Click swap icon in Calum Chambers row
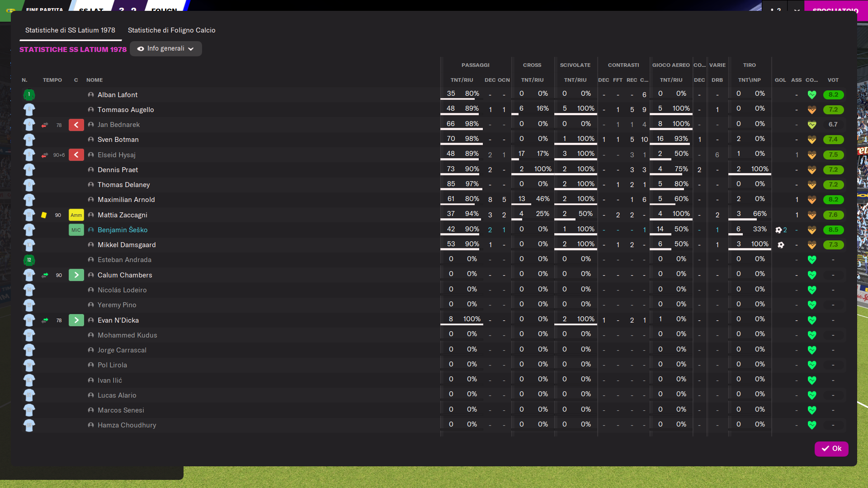 click(x=44, y=275)
